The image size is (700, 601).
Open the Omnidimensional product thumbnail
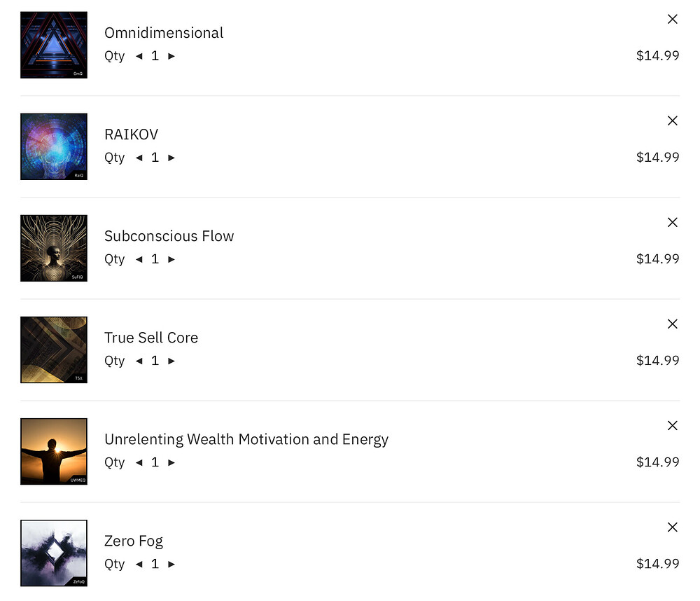54,45
